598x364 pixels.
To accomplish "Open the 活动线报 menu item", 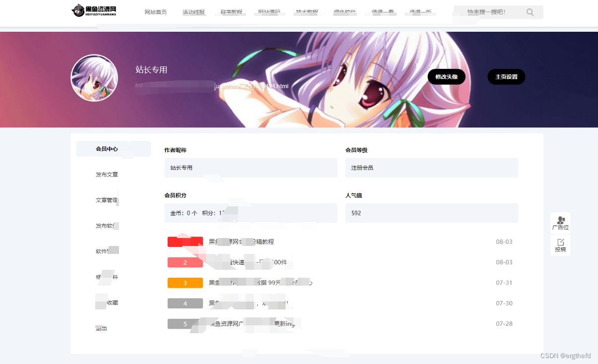I will (x=193, y=12).
